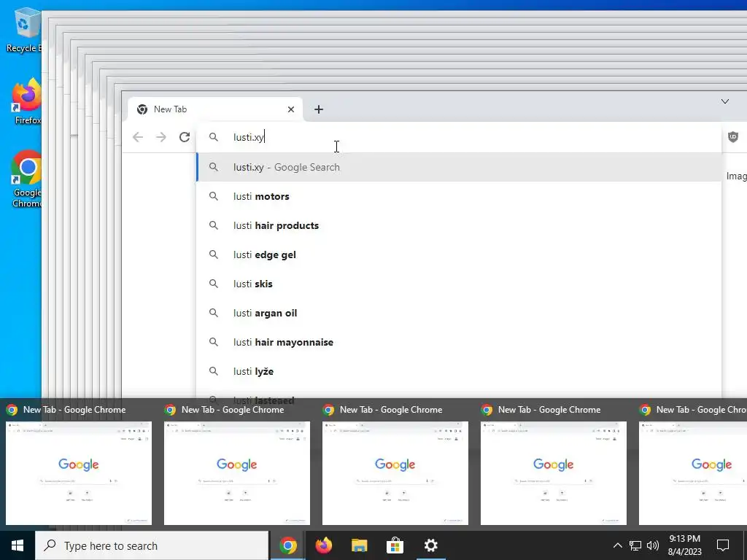Select 'lusti.xy - Google Search' suggestion

[460, 167]
